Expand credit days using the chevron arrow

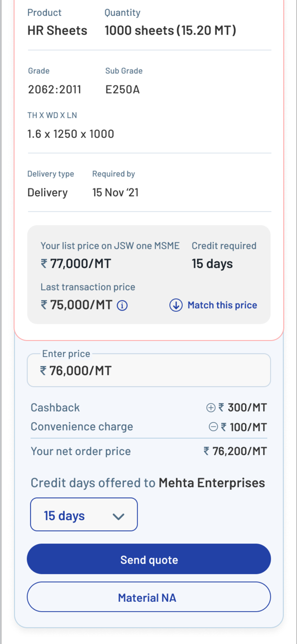coord(118,517)
